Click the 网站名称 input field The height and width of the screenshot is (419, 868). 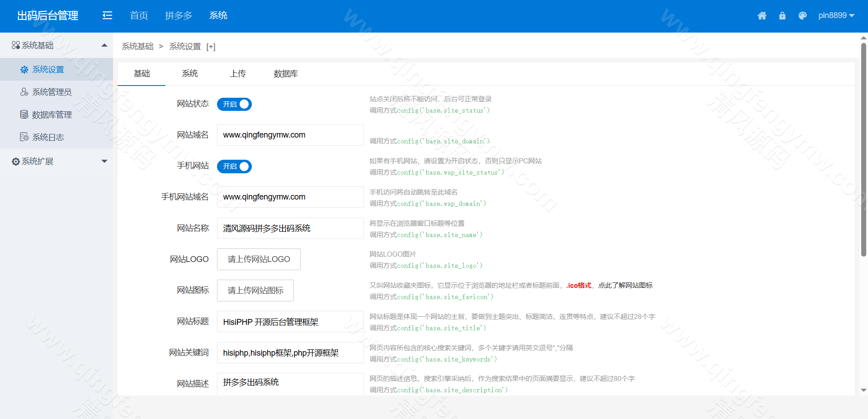tap(290, 229)
